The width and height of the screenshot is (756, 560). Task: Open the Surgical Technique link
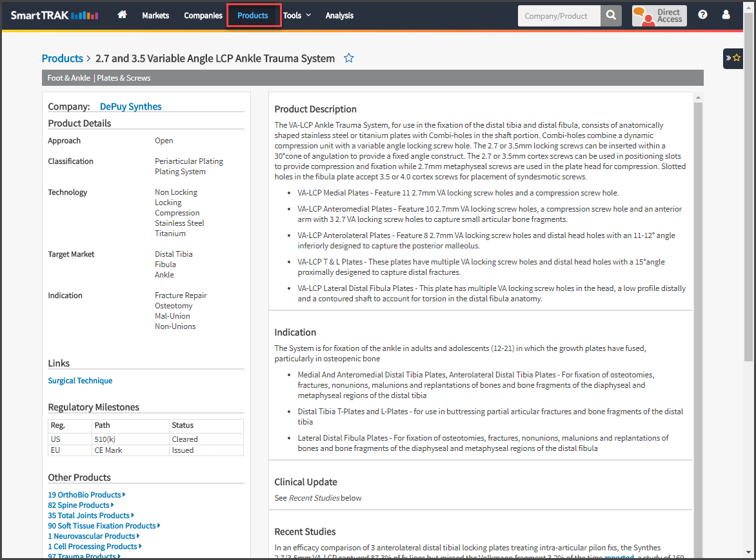pyautogui.click(x=80, y=381)
